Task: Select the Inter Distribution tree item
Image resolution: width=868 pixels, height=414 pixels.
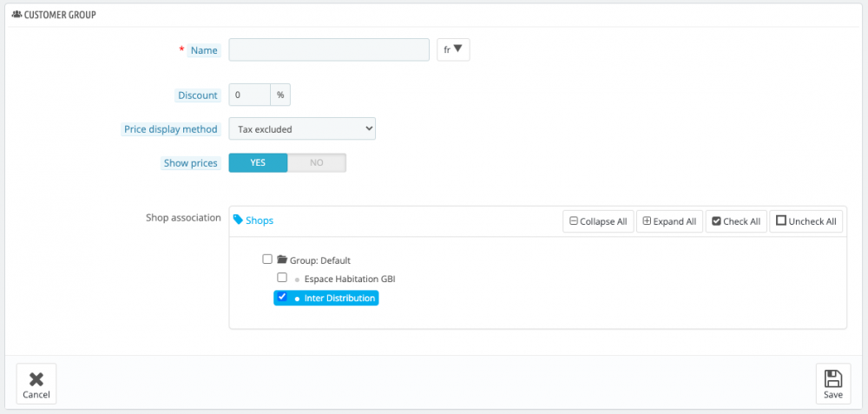Action: (x=339, y=299)
